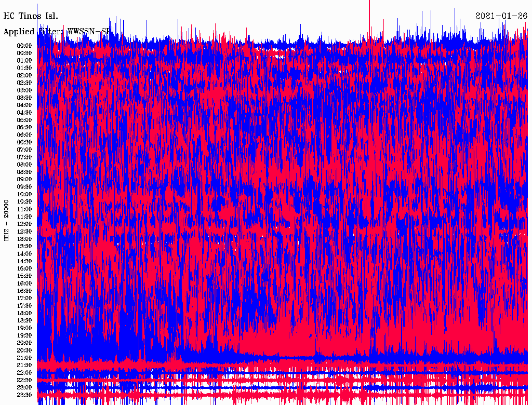Select the 18:00 time label
Viewport: 532px width, 405px height.
[x=24, y=314]
